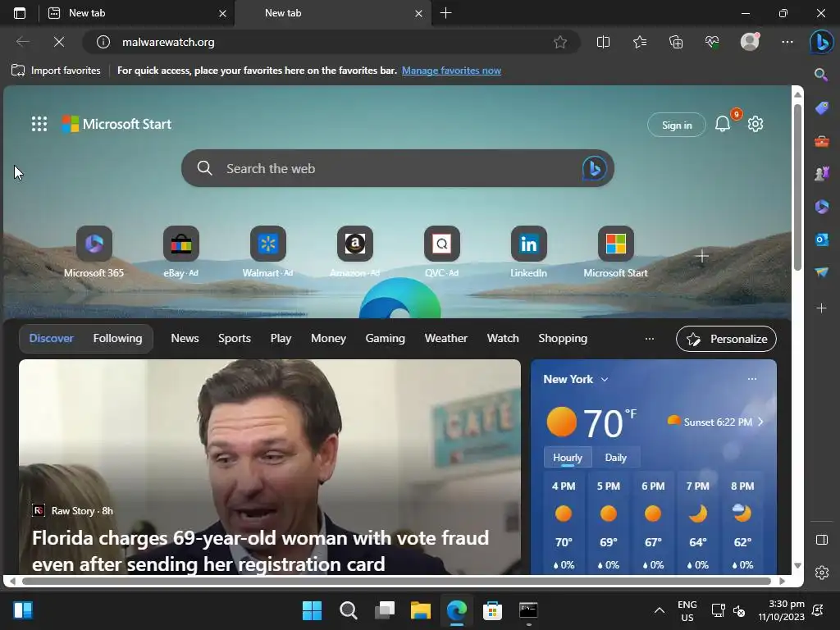
Task: Open the profile avatar icon
Action: pyautogui.click(x=750, y=42)
